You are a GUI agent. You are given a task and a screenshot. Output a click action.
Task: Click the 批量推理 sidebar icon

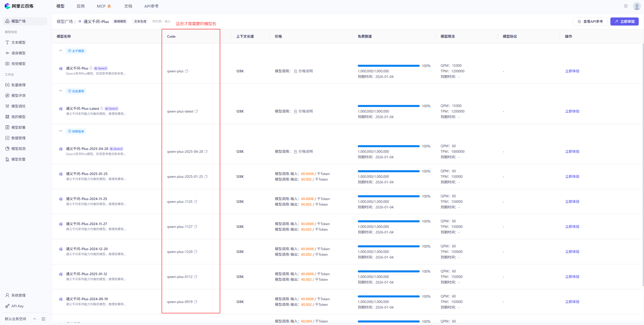pos(7,85)
